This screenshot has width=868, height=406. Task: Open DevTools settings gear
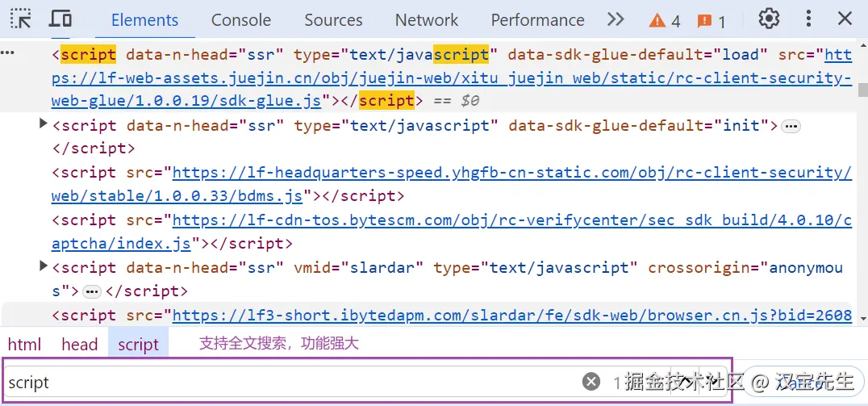pyautogui.click(x=769, y=19)
